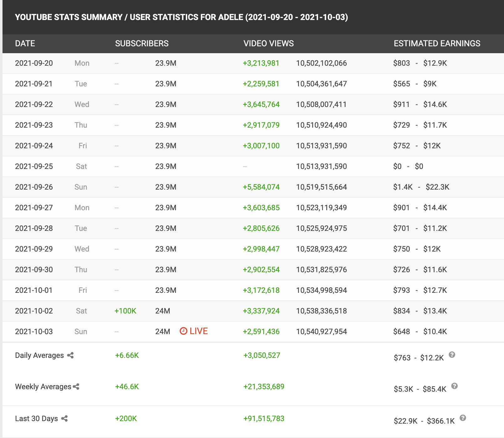Viewport: 504px width, 438px height.
Task: Click views gain +2,917,079
Action: 261,125
